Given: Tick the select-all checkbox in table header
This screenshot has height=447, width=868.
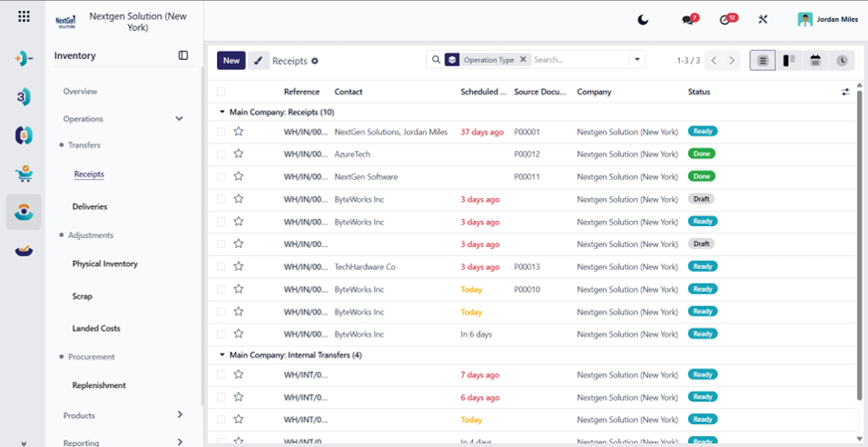Looking at the screenshot, I should pos(221,92).
